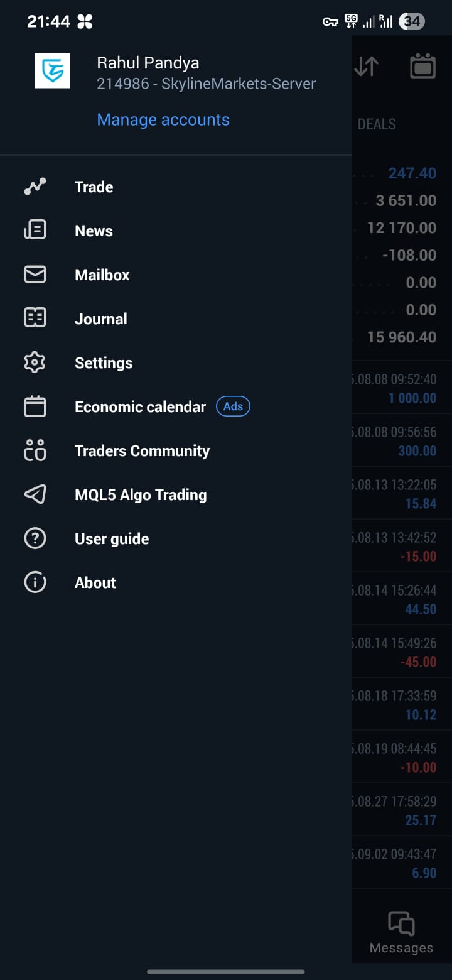Open the calendar date filter icon
Image resolution: width=452 pixels, height=980 pixels.
click(x=422, y=67)
